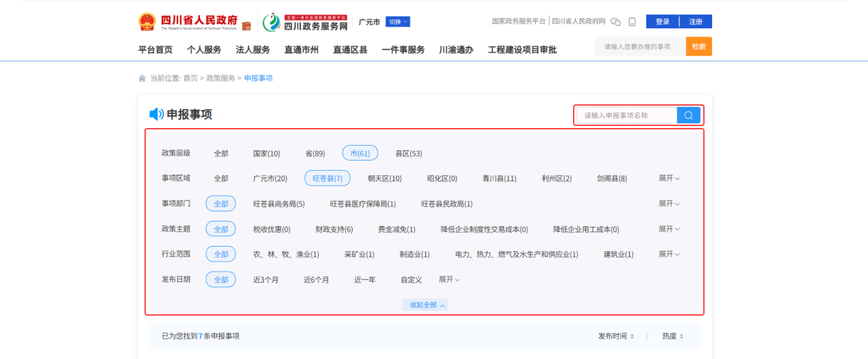868x359 pixels.
Task: Click the 四川政务服务网 logo icon
Action: tap(271, 22)
